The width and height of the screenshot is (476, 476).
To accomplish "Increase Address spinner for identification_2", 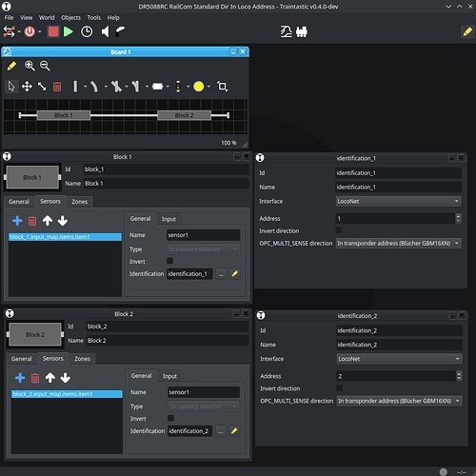I will pos(459,373).
